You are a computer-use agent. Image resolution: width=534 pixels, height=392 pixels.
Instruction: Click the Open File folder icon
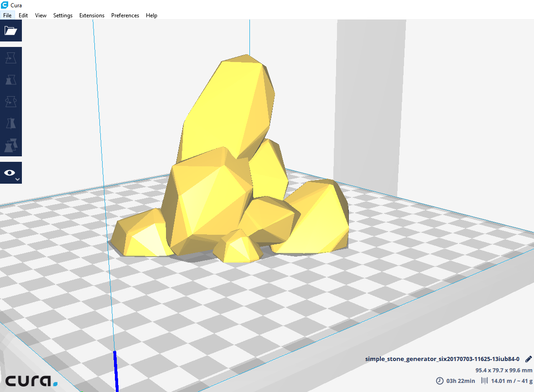pyautogui.click(x=11, y=31)
